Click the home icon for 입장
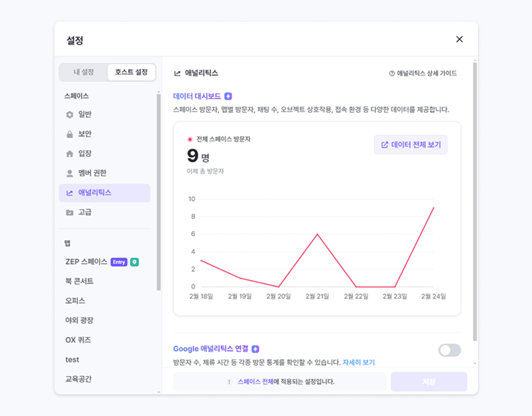Screen dimensions: 532x416 [69, 154]
